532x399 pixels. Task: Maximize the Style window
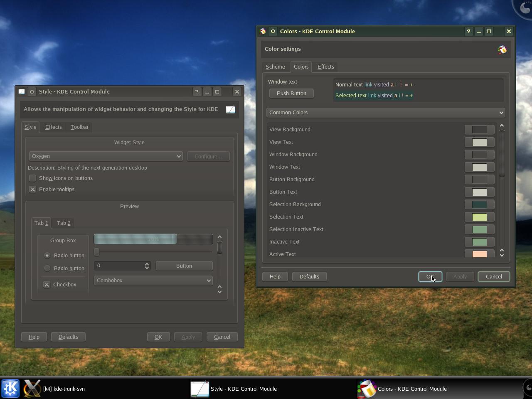click(x=217, y=91)
